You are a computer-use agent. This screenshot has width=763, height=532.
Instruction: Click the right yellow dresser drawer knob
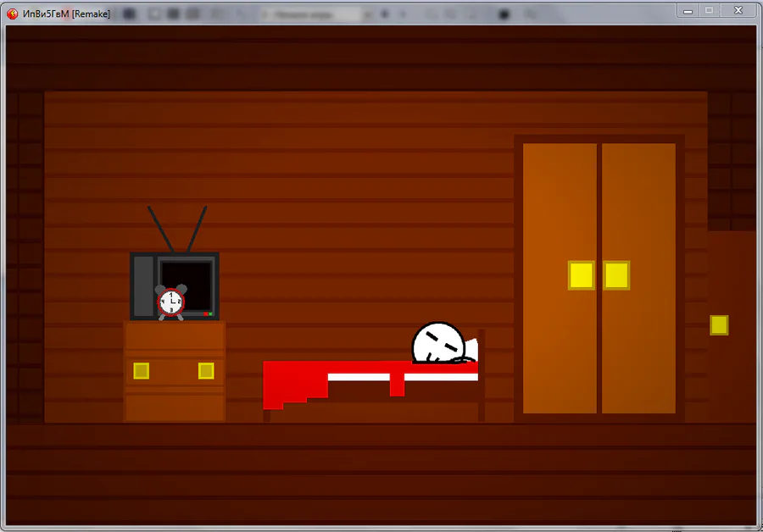(206, 371)
